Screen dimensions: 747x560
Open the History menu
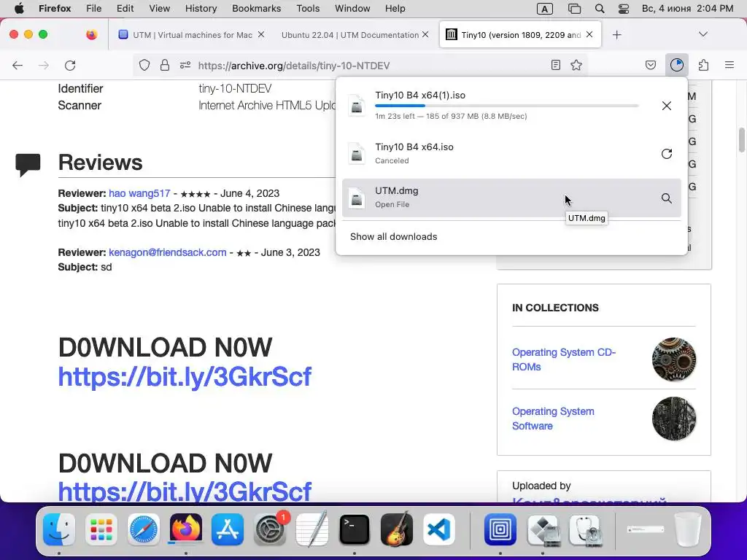[x=201, y=9]
